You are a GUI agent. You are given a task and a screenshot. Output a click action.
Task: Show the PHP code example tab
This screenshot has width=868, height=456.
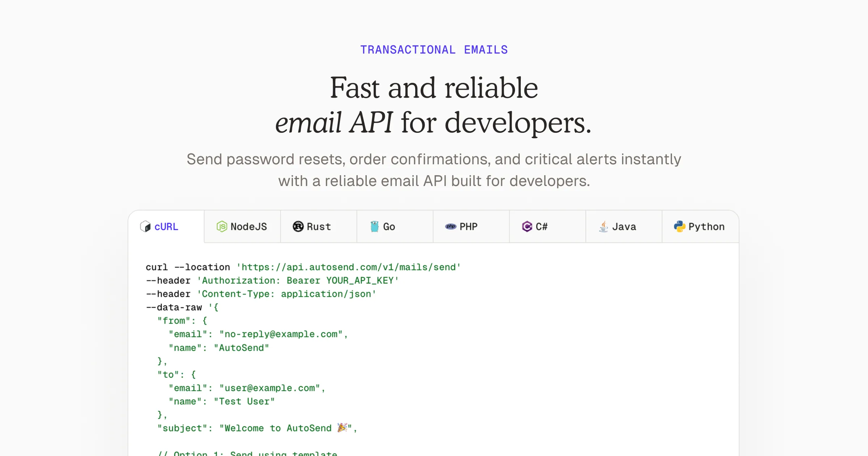[468, 227]
